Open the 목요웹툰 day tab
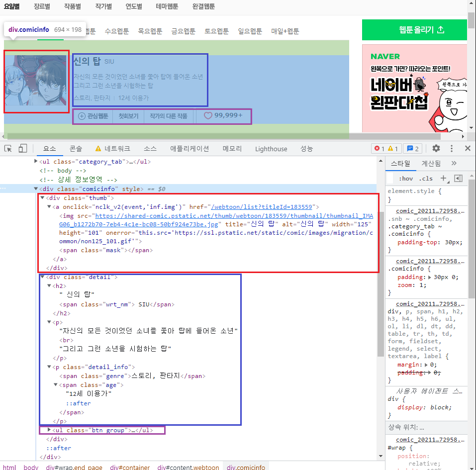The width and height of the screenshot is (476, 470). tap(150, 31)
